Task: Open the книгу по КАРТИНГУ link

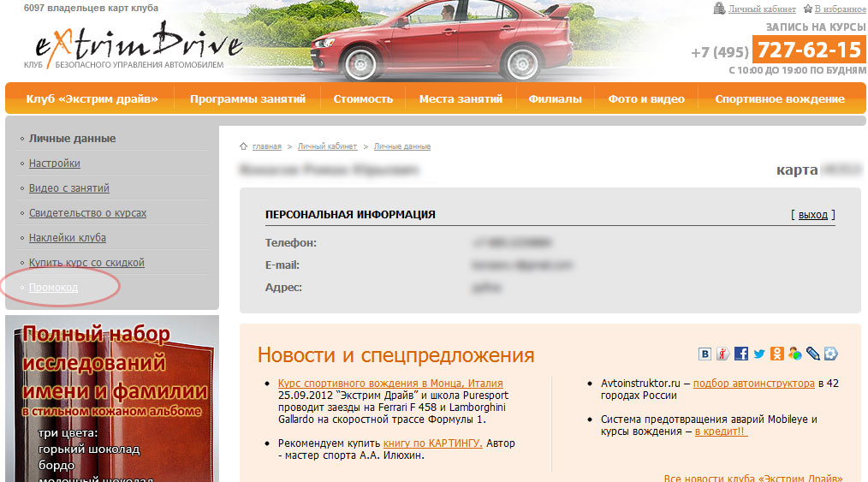Action: (x=433, y=443)
